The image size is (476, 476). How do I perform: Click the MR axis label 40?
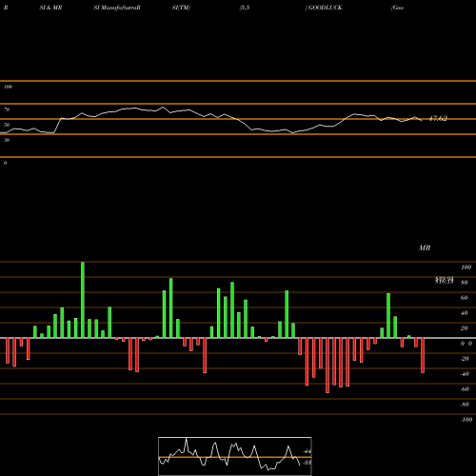465,313
